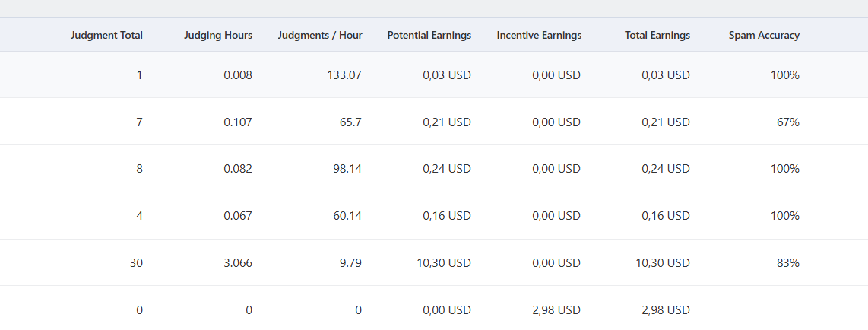868x330 pixels.
Task: Click the Incentive Earnings column header
Action: (x=539, y=36)
